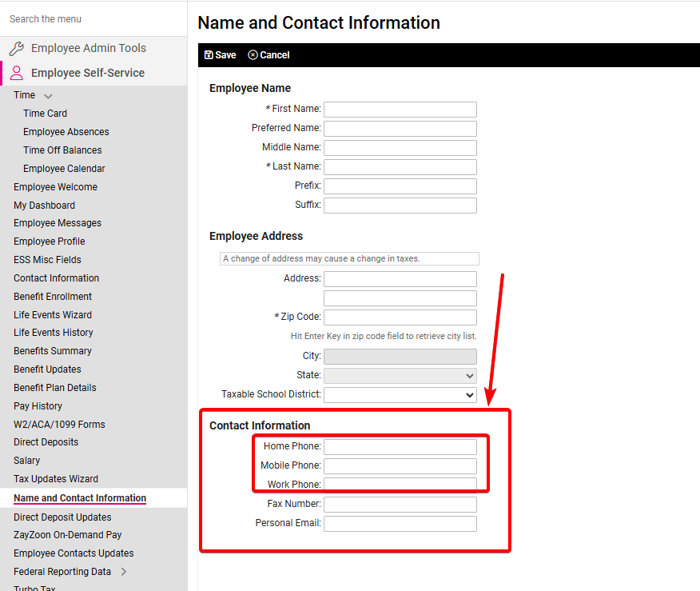Viewport: 700px width, 591px height.
Task: Go to Direct Deposits
Action: tap(46, 441)
